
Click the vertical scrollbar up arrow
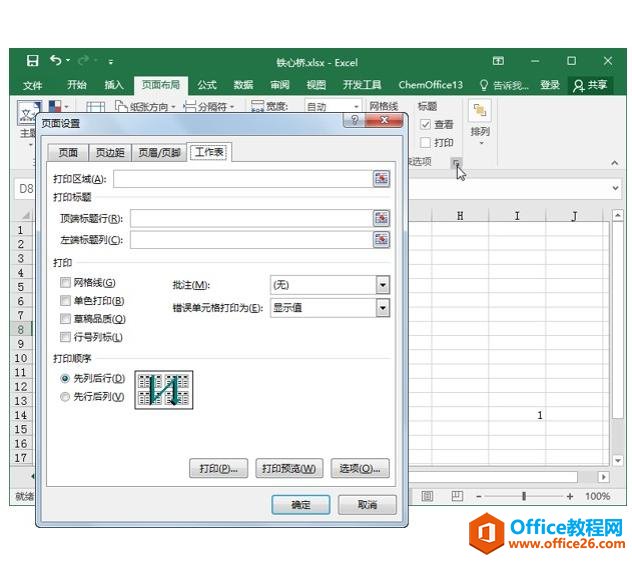(617, 216)
